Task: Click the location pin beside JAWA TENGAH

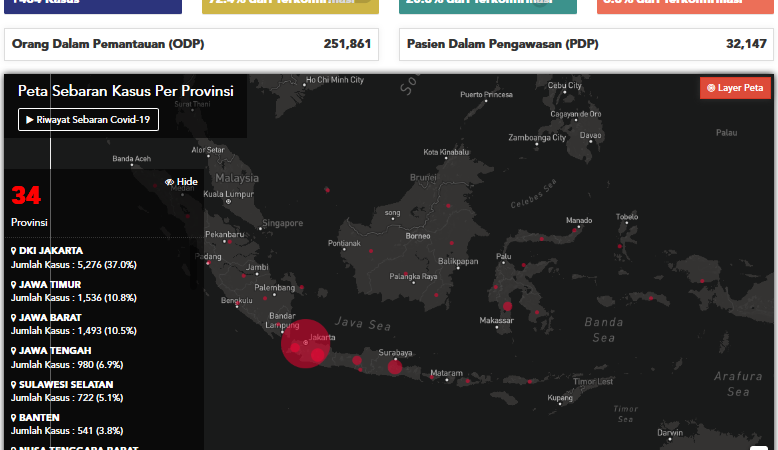Action: pos(13,351)
